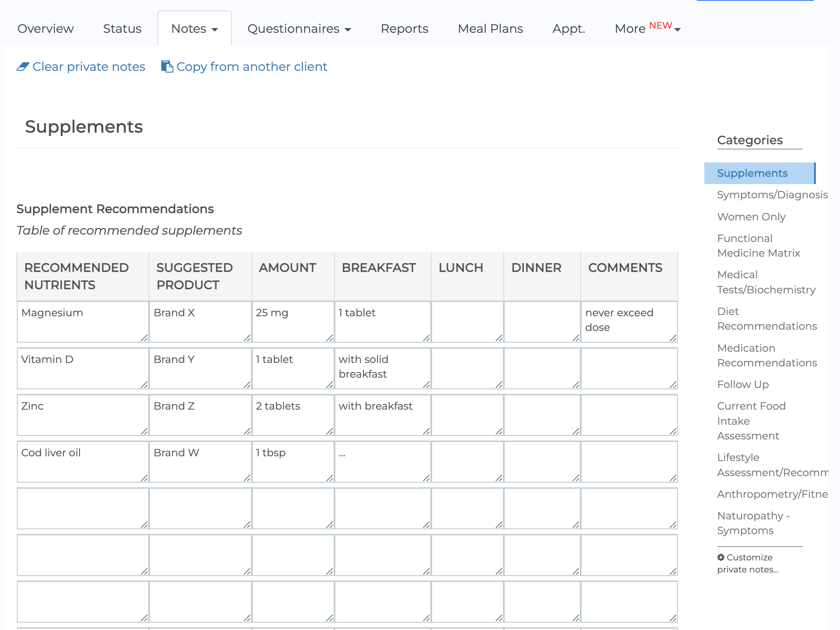Open the Women Only category

pyautogui.click(x=751, y=216)
